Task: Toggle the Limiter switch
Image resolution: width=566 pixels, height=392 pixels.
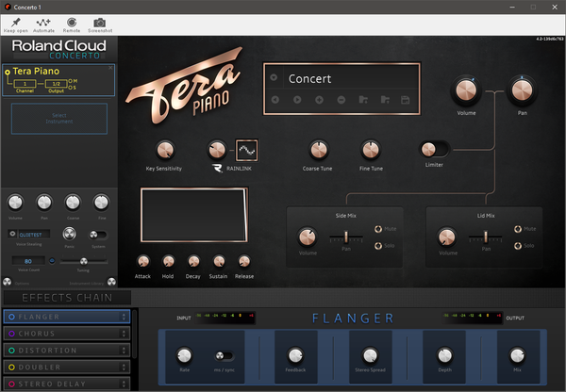Action: 434,149
